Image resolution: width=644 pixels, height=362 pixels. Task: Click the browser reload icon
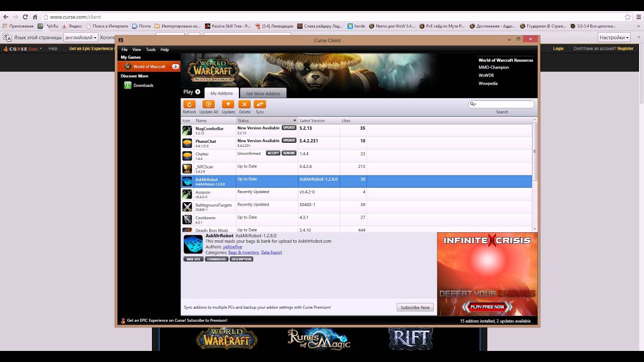point(25,17)
